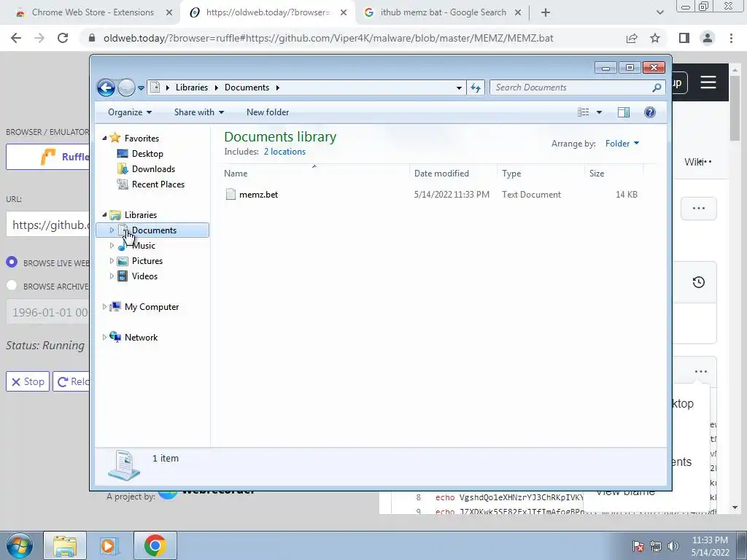Expand the Documents library node
Viewport: 747px width, 560px height.
[112, 230]
